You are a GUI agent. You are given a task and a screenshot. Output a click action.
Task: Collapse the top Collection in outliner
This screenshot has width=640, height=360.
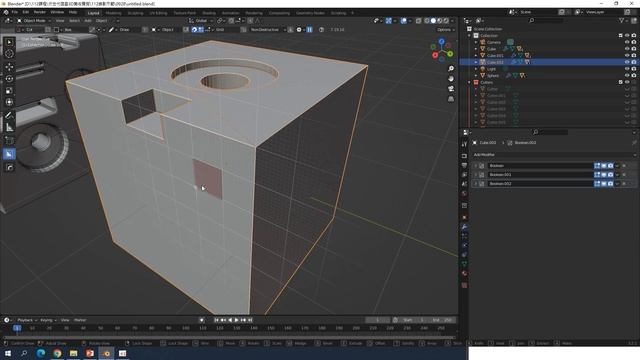pyautogui.click(x=469, y=36)
